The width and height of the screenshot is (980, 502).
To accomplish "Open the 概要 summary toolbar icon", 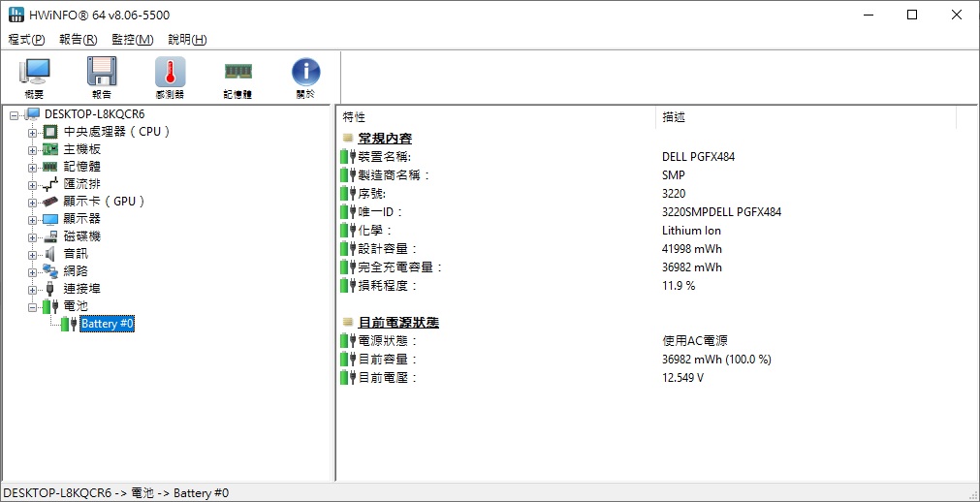I will coord(34,73).
